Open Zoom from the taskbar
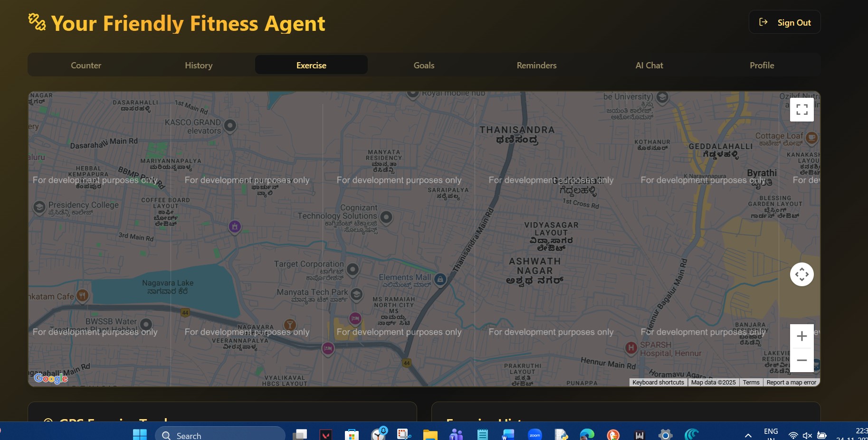 [535, 435]
